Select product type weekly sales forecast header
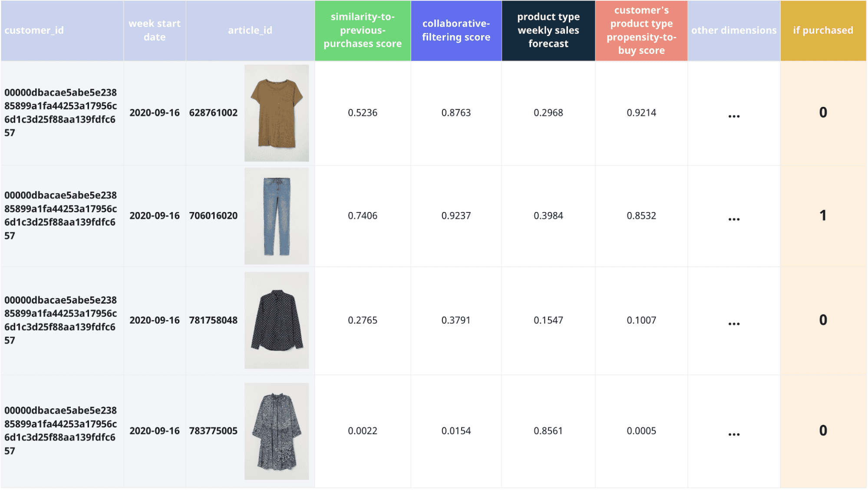This screenshot has height=490, width=868. point(548,30)
